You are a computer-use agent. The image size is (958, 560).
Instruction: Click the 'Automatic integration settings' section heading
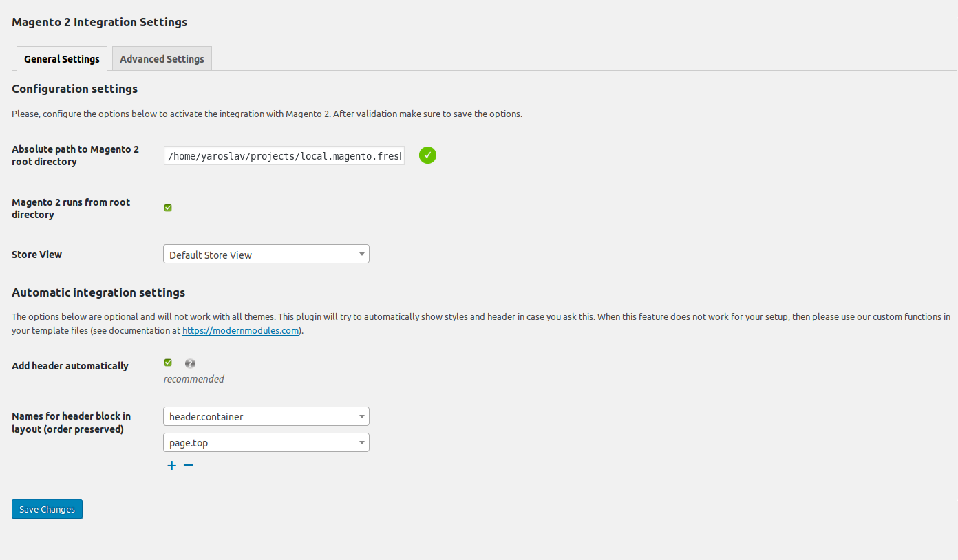[98, 292]
